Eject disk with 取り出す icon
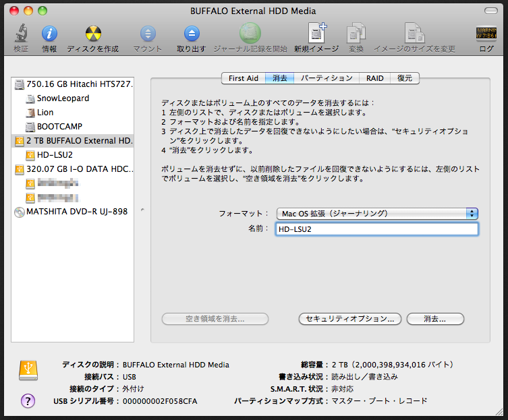 (192, 33)
